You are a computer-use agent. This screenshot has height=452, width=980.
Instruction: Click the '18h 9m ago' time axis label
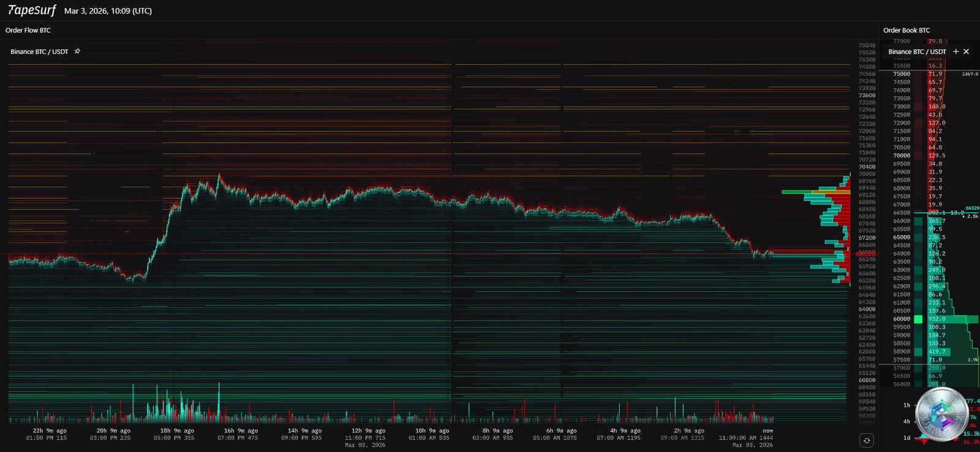(177, 431)
